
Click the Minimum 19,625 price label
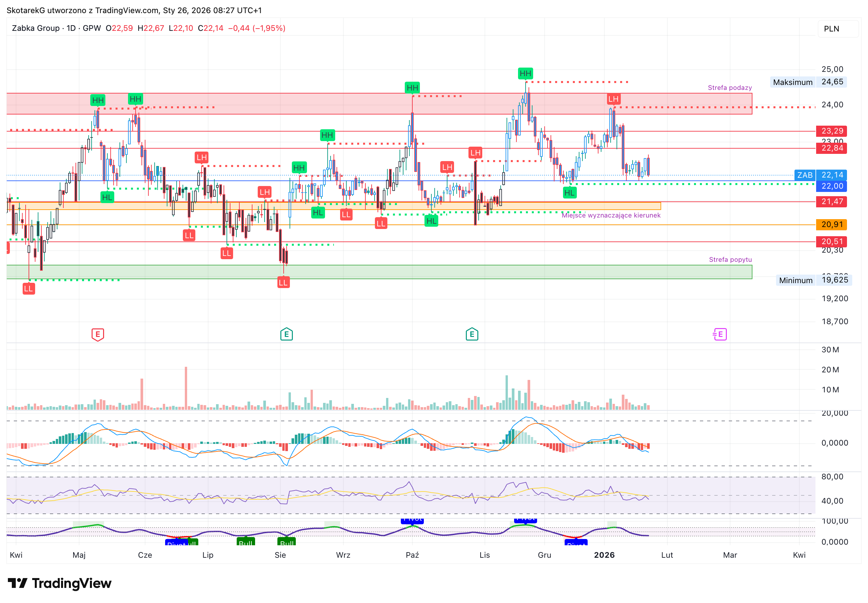coord(814,280)
